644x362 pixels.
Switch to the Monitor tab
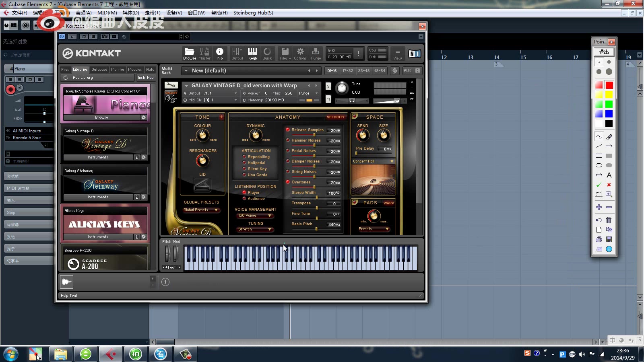coord(118,70)
